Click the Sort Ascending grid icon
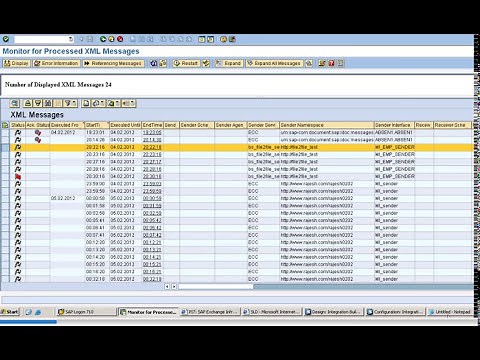Screen dimensions: 480x360 click(x=28, y=103)
